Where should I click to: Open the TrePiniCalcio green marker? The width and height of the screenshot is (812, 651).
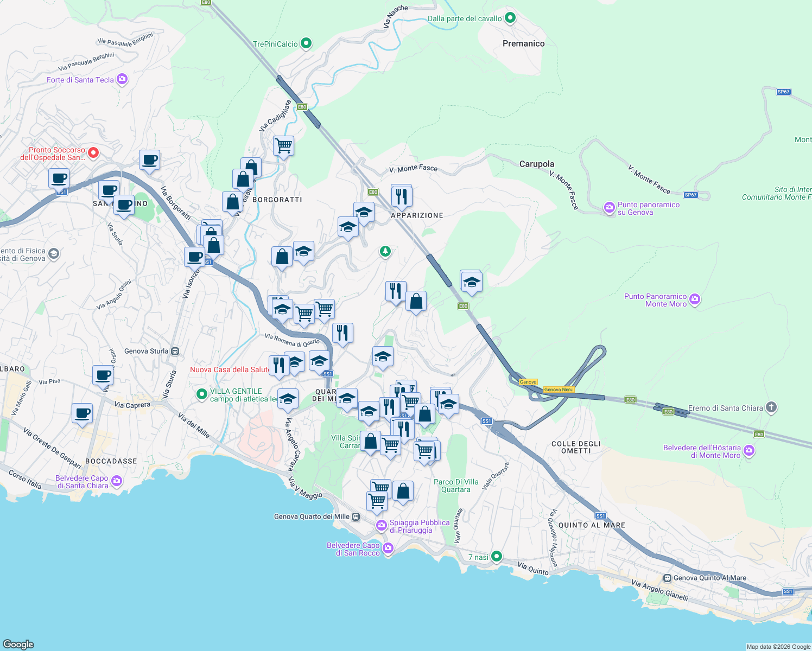[305, 43]
